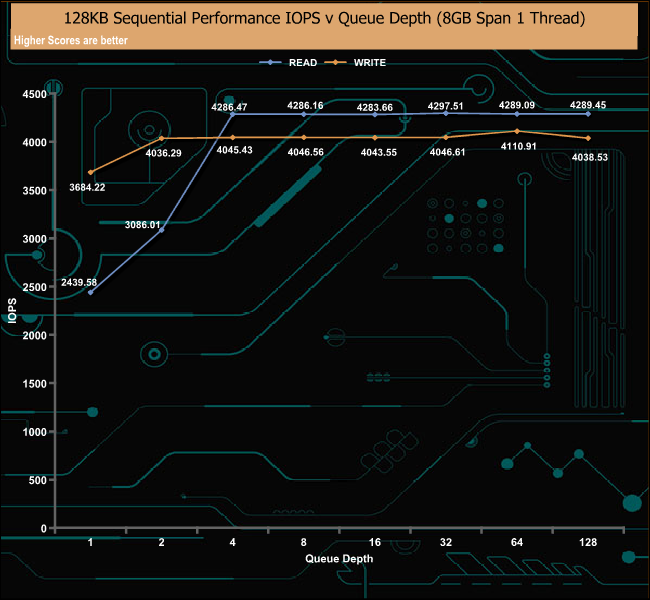Click the READ legend entry

click(289, 63)
